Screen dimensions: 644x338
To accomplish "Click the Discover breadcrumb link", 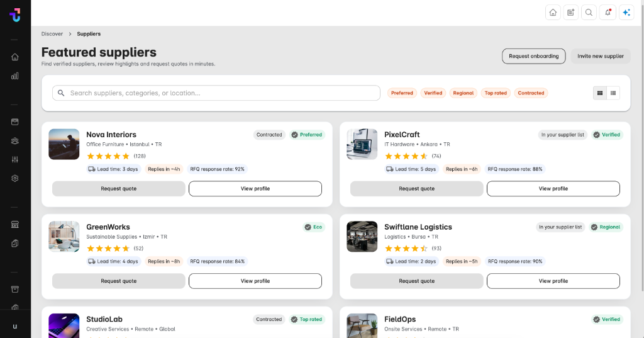I will coord(52,34).
